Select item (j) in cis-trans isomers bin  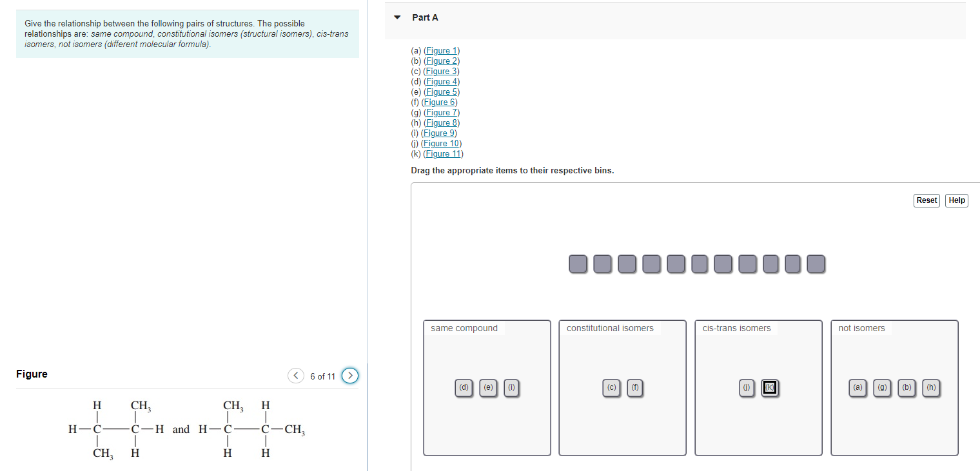747,388
